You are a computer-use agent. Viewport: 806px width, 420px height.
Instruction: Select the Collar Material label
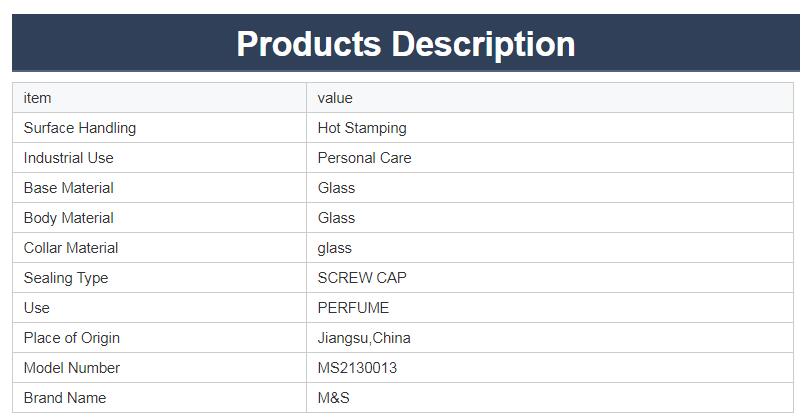[71, 248]
